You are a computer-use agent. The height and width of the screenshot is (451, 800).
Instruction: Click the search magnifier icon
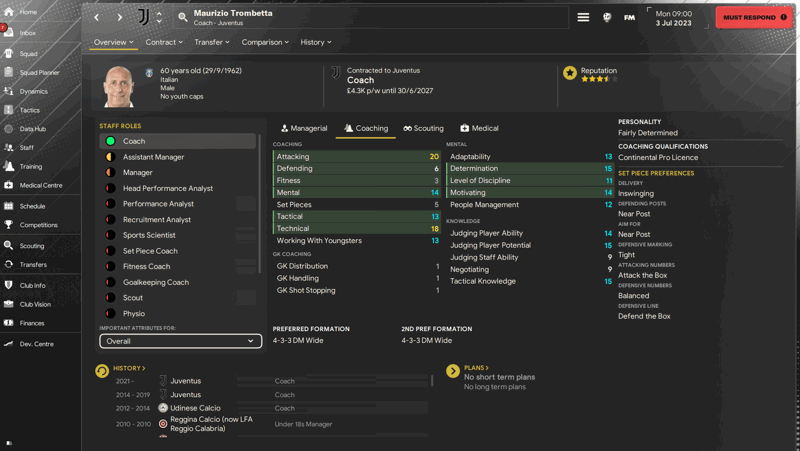click(183, 17)
